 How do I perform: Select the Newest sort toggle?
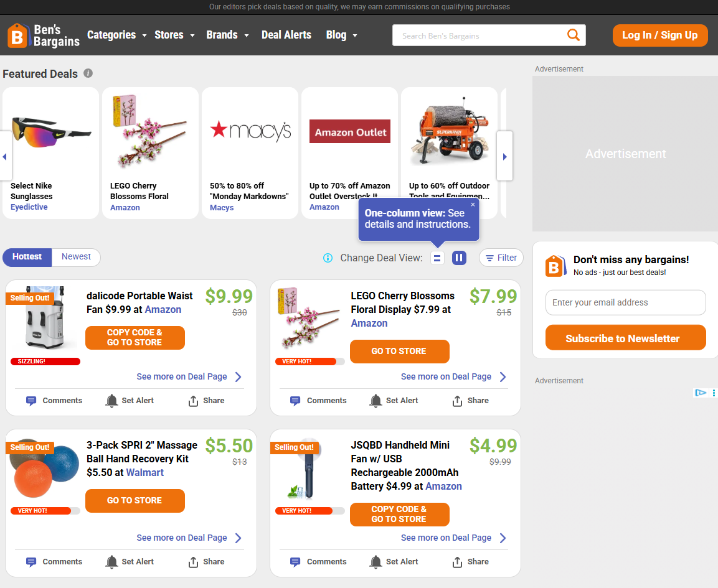click(76, 257)
